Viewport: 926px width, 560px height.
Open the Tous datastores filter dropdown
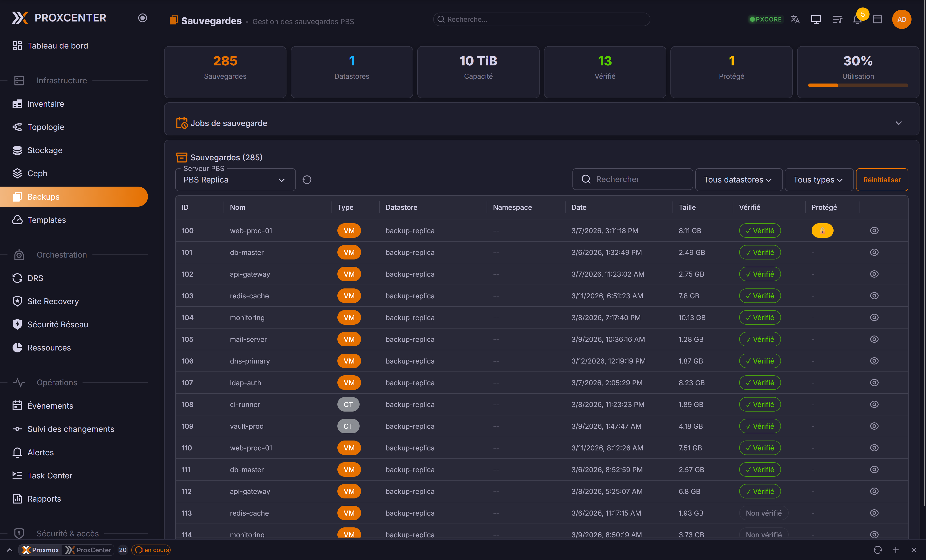(x=738, y=180)
